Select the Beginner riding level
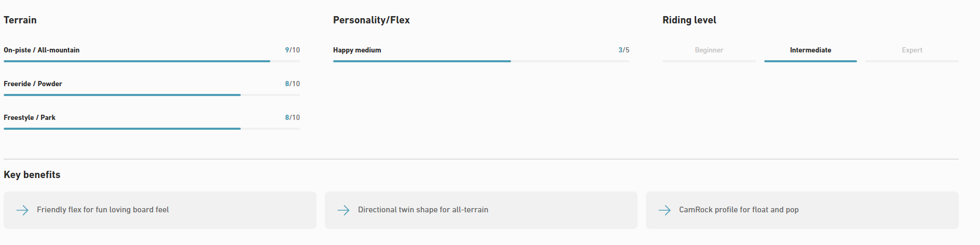980x245 pixels. pyautogui.click(x=709, y=50)
